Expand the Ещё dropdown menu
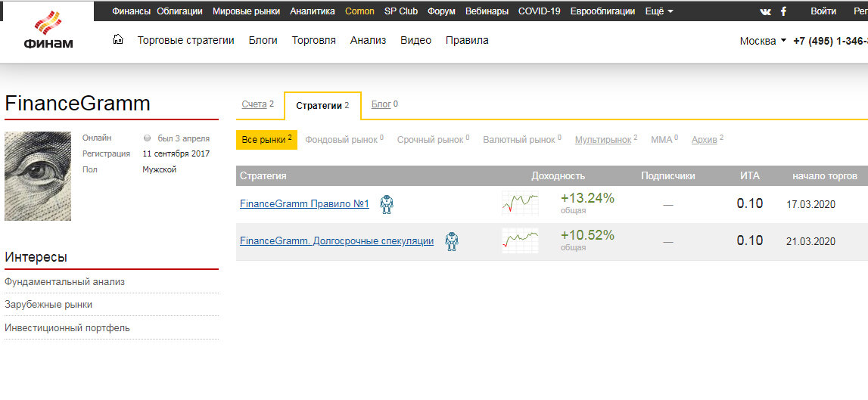 click(x=659, y=11)
